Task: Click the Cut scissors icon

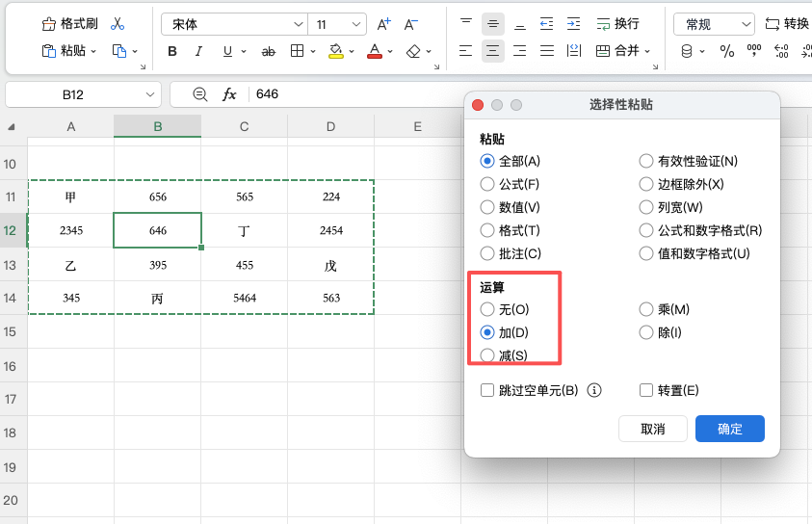Action: (x=118, y=24)
